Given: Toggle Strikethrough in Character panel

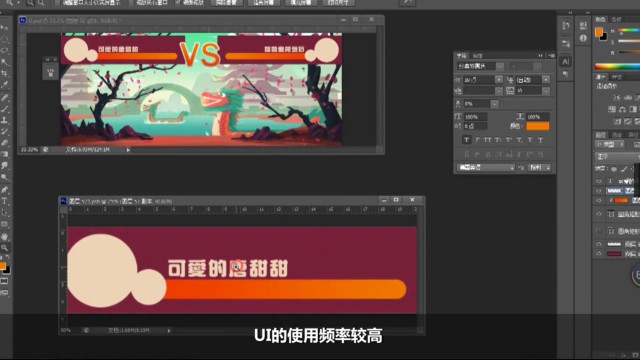Looking at the screenshot, I should 540,140.
